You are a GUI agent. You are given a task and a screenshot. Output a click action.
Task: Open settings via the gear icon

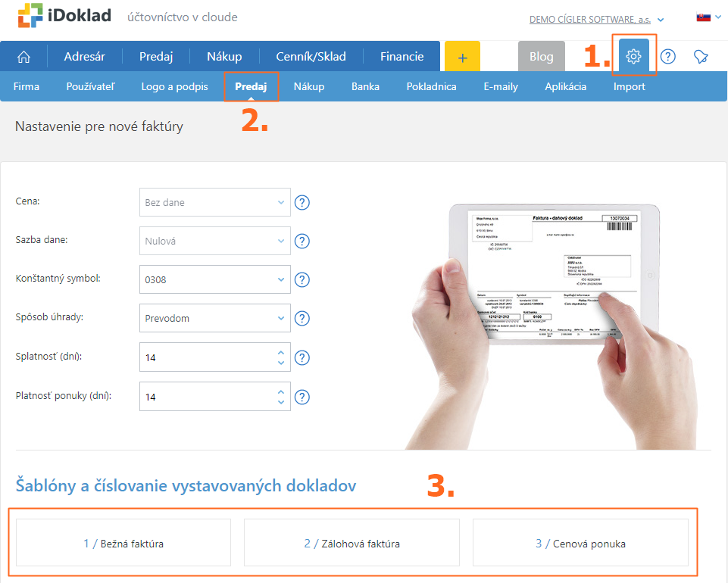(634, 57)
